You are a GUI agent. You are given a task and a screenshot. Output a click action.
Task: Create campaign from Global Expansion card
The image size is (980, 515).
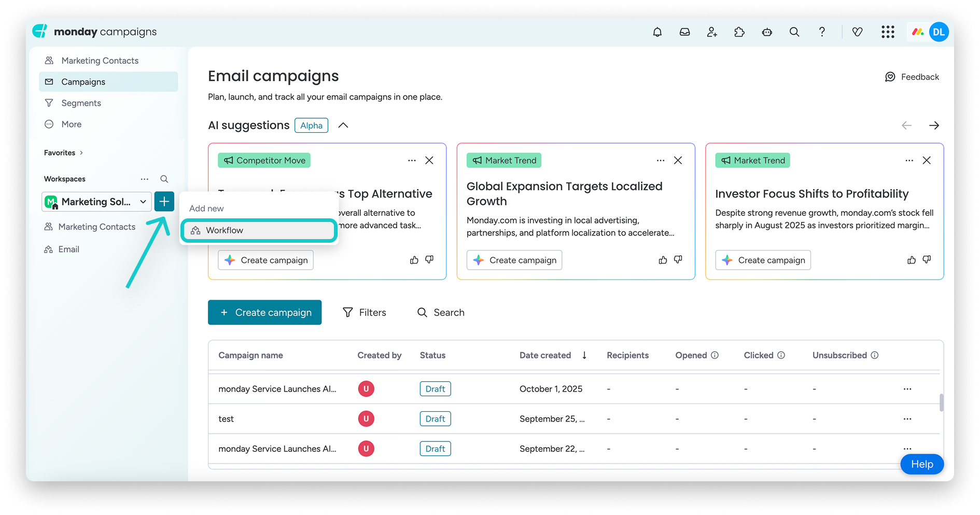[x=514, y=260]
